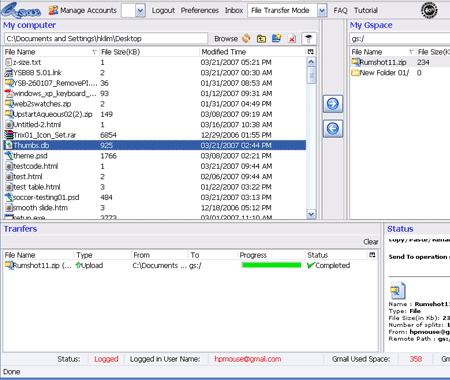Click the Logged status text

(106, 359)
